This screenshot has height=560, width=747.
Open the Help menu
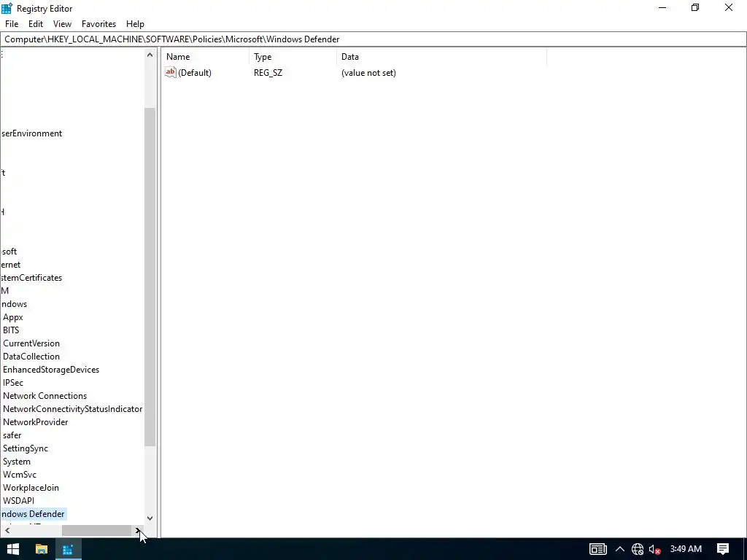point(135,24)
